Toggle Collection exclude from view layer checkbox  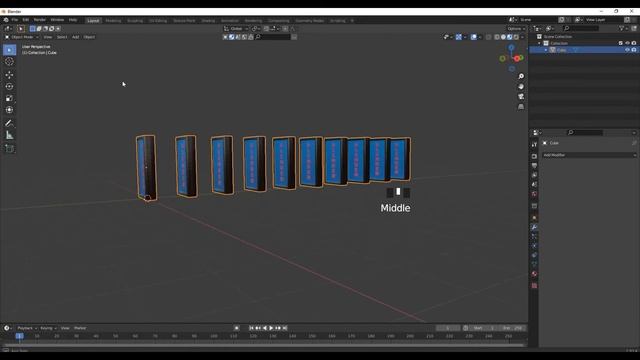621,43
